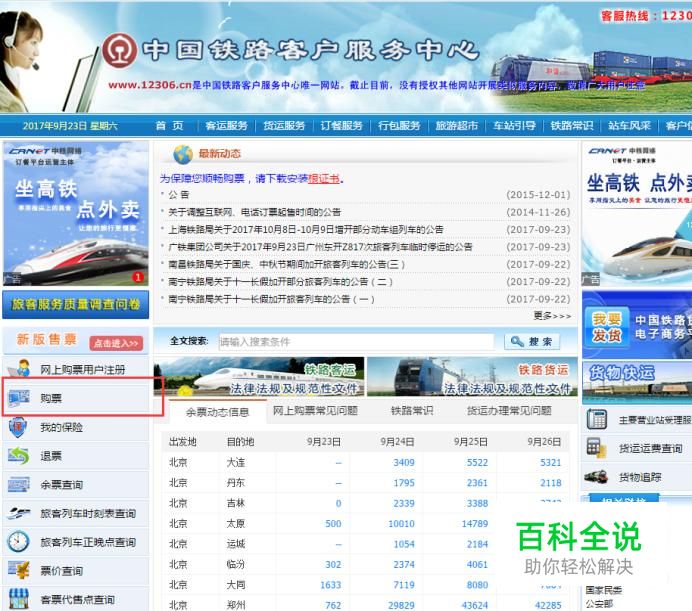Open 铁路客运 法律法规及规范性文件 banner

259,376
